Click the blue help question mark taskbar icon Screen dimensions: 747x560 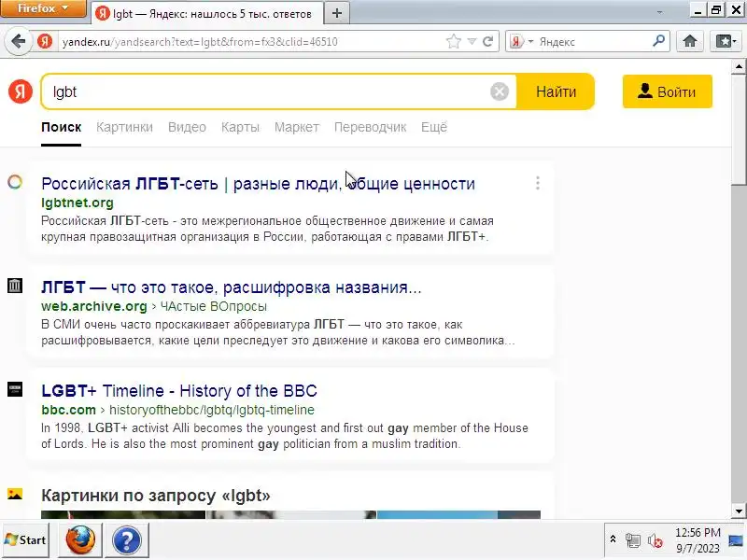[126, 540]
